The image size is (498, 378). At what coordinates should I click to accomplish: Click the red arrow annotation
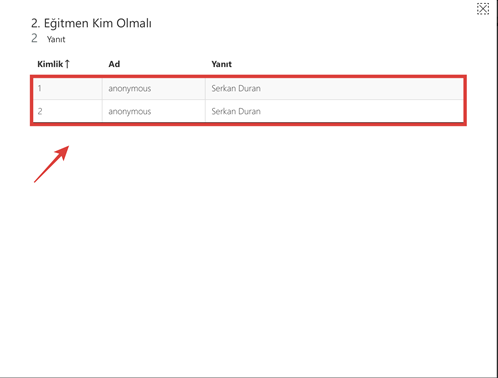(52, 164)
